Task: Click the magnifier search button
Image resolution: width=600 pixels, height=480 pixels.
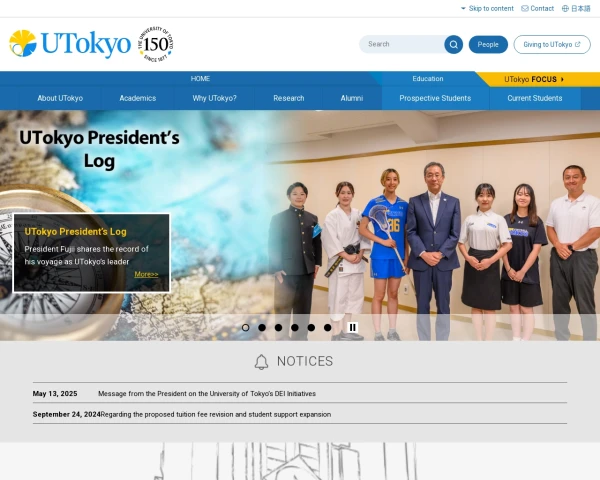Action: (453, 44)
